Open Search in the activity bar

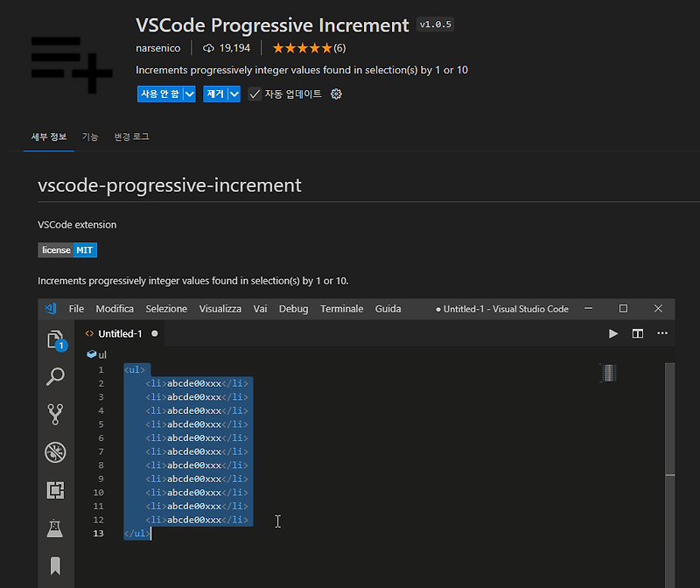tap(56, 377)
